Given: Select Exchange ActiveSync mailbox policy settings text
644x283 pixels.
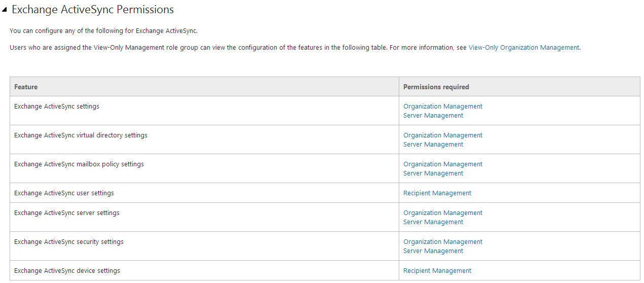Looking at the screenshot, I should click(79, 164).
